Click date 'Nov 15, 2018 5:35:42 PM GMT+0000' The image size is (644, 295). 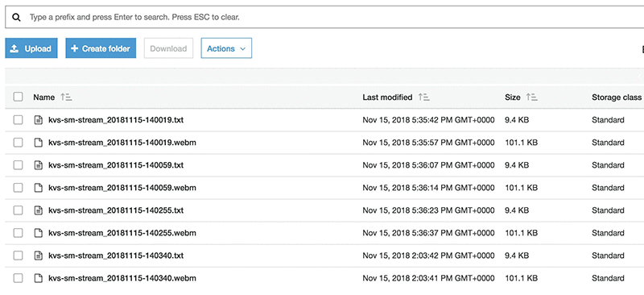tap(428, 120)
